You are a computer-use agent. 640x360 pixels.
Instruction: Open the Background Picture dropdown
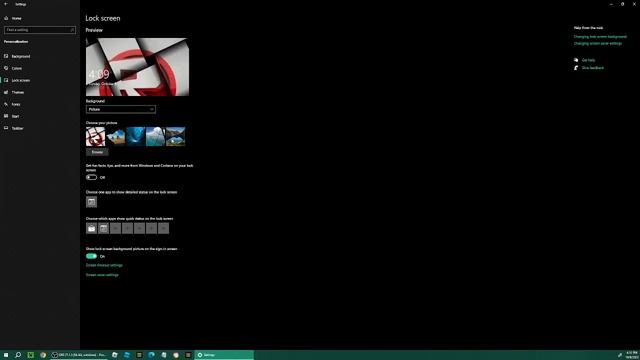pos(121,109)
